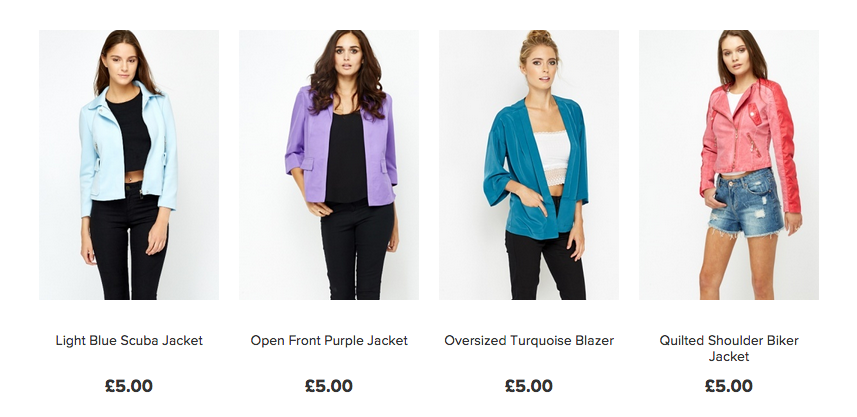Open the Open Front Purple Jacket photo
Screen dimensions: 857x417
pyautogui.click(x=329, y=165)
